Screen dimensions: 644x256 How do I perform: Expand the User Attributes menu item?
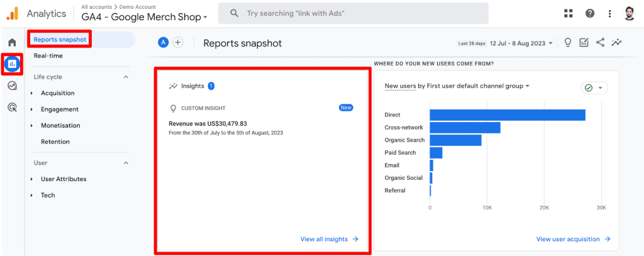pos(31,179)
